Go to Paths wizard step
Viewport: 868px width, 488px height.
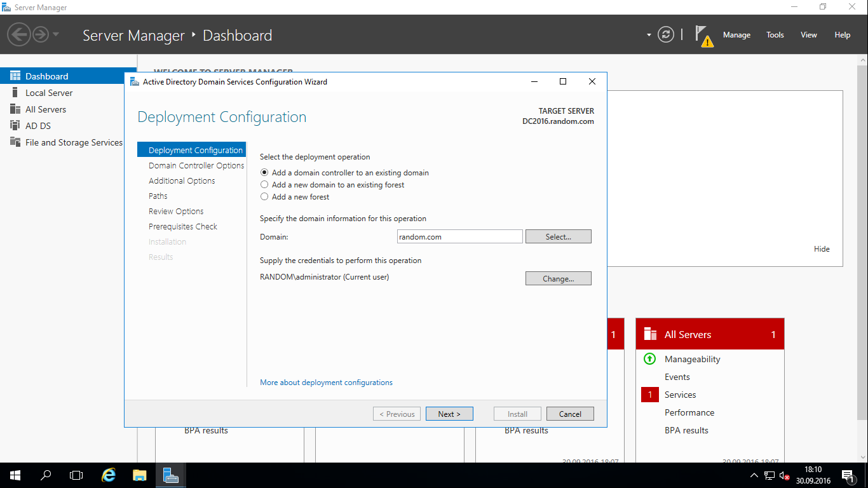158,196
